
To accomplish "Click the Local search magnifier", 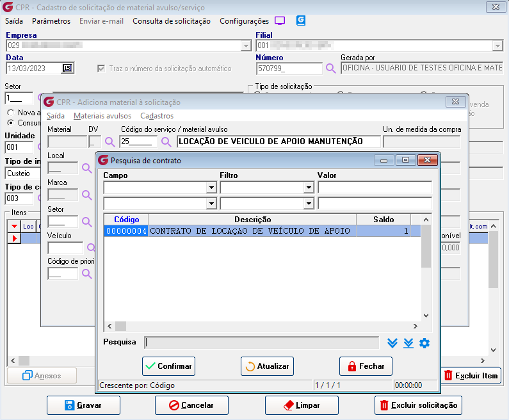I will point(86,168).
